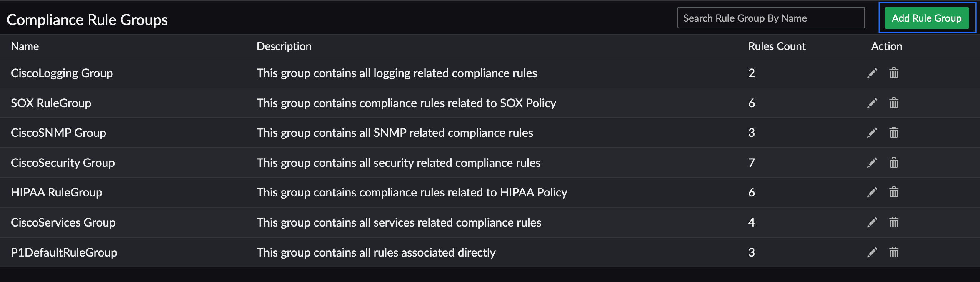Viewport: 980px width, 282px height.
Task: Edit the CiscoSecurity Group entry
Action: point(872,163)
